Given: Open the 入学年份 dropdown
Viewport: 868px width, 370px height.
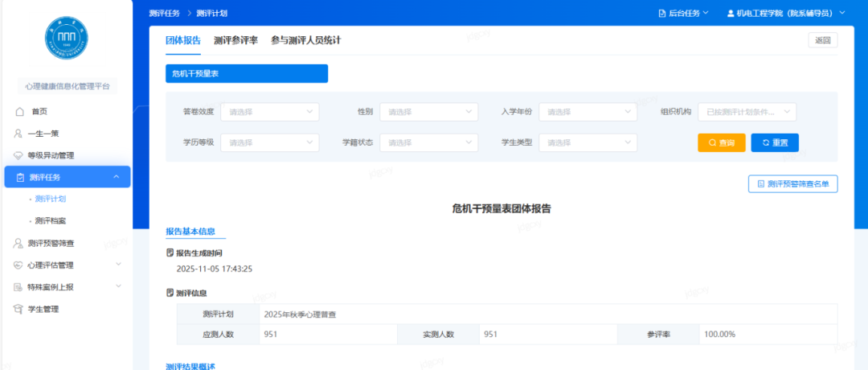Looking at the screenshot, I should [x=588, y=112].
